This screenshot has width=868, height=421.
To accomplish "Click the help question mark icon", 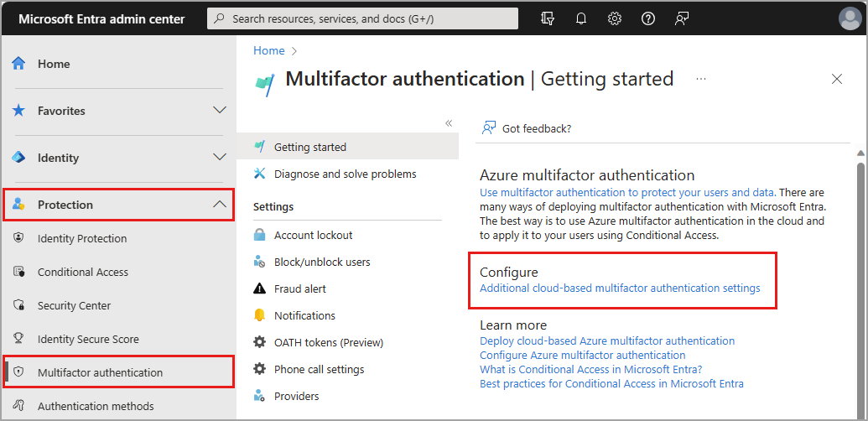I will click(x=647, y=18).
